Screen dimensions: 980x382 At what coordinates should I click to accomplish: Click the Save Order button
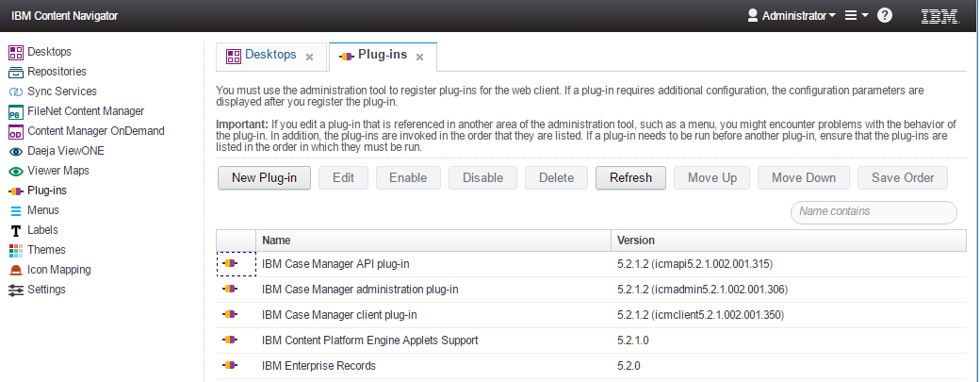[x=903, y=177]
